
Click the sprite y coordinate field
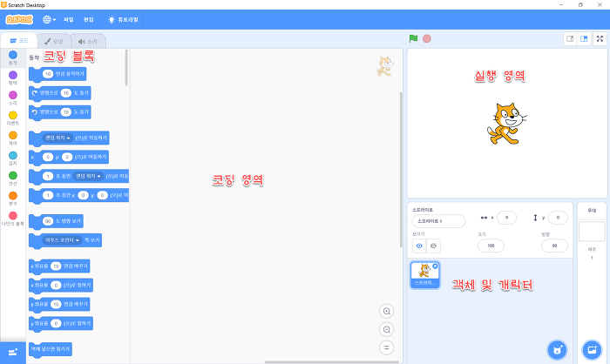558,218
